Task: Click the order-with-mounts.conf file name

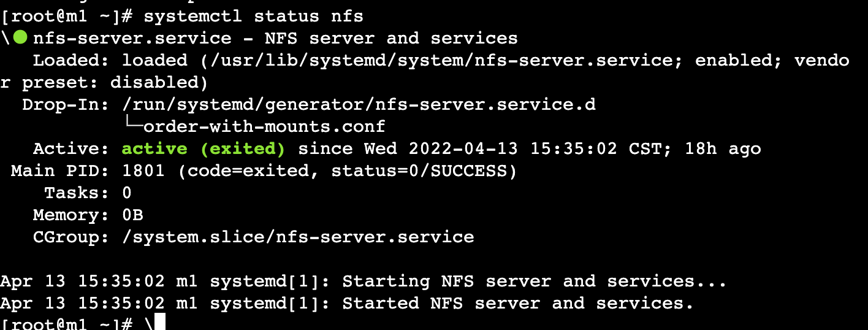Action: click(x=264, y=126)
